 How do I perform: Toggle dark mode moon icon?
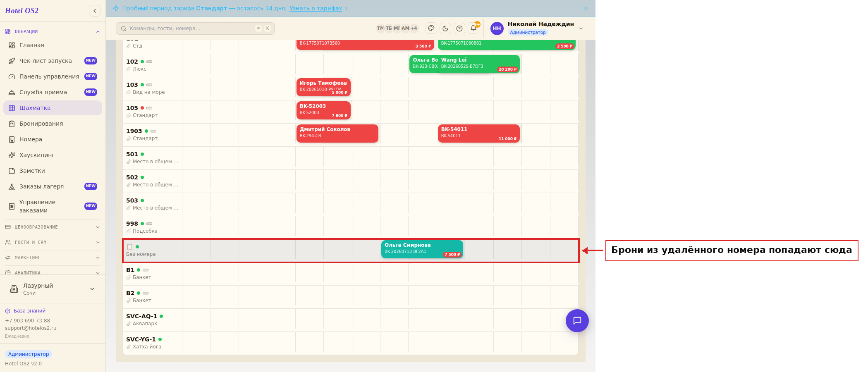445,29
